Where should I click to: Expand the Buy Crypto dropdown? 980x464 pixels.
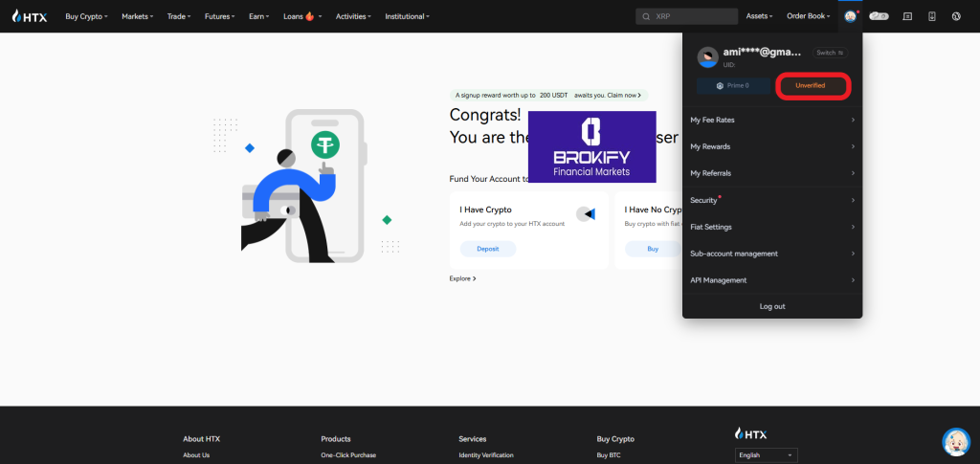pos(86,16)
